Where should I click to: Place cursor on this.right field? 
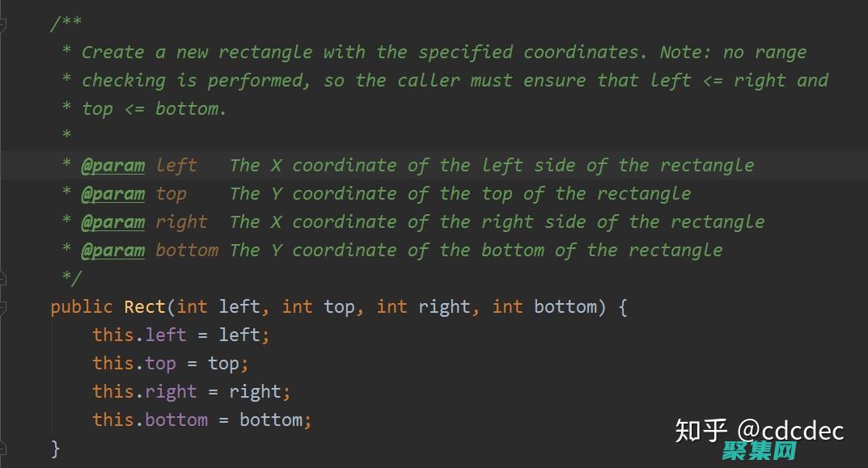click(x=171, y=392)
